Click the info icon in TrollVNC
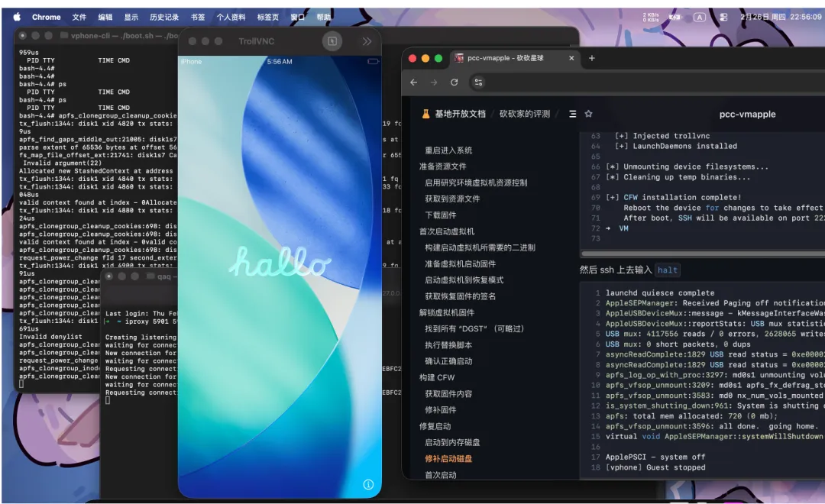Viewport: 825px width, 504px height. tap(368, 485)
